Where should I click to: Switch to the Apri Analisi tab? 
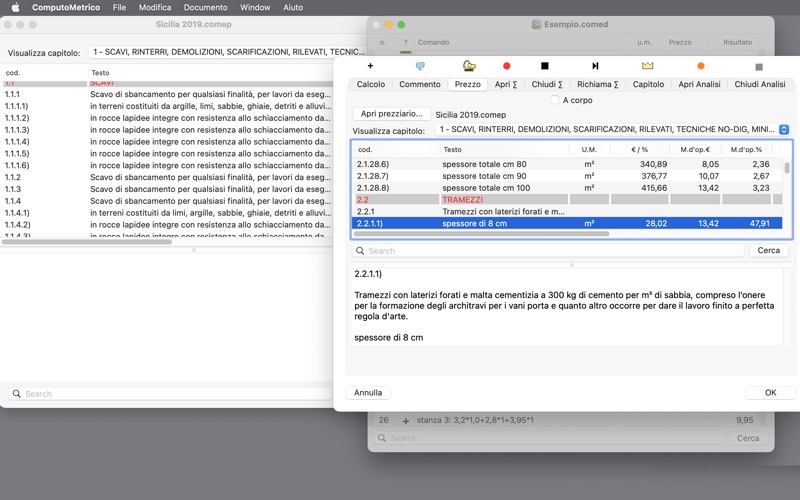(699, 84)
